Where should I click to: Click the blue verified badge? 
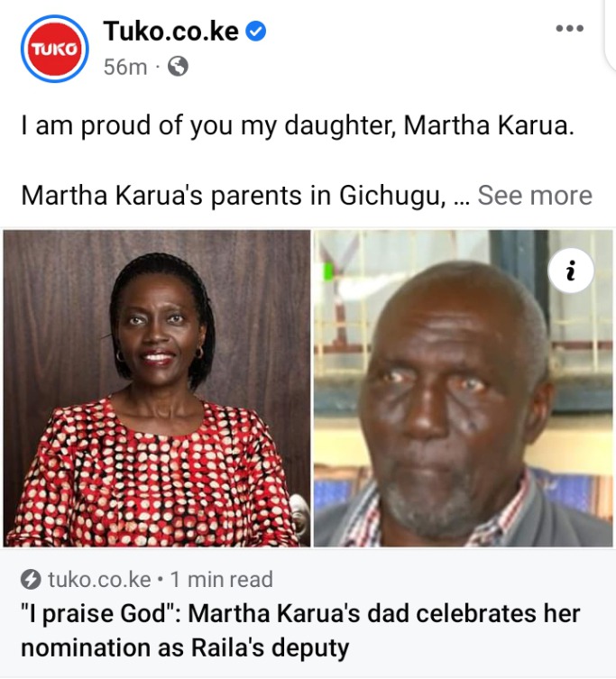point(256,32)
